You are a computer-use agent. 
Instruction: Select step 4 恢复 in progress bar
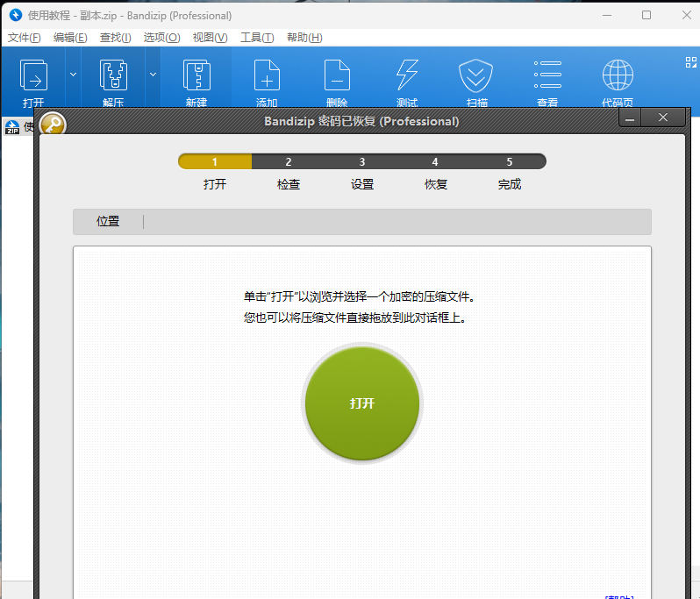pos(435,161)
